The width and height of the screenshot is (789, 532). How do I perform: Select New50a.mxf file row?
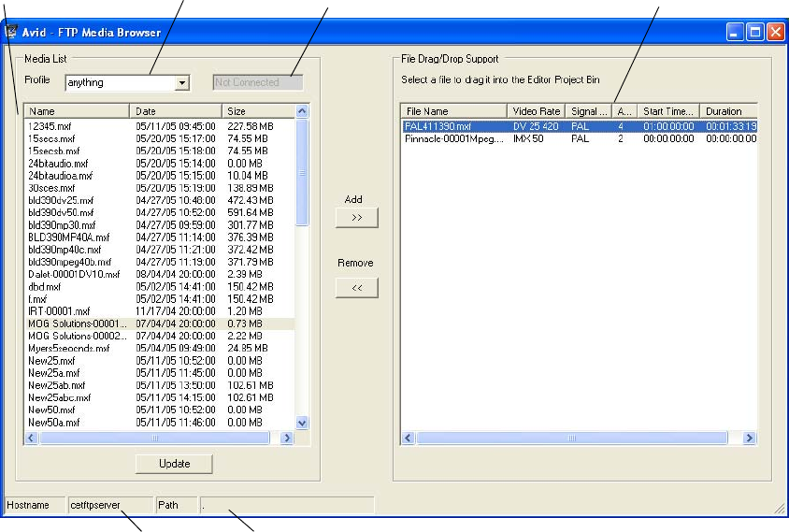160,423
